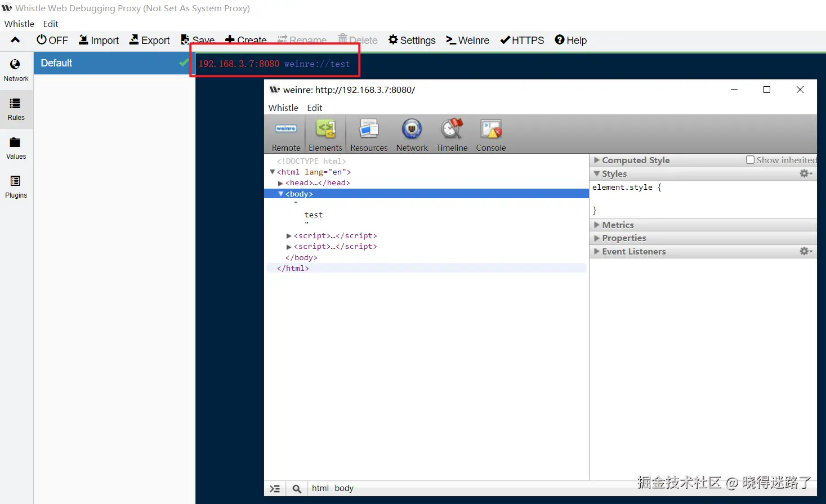Viewport: 826px width, 504px height.
Task: Minimize the weinre window
Action: pyautogui.click(x=734, y=90)
